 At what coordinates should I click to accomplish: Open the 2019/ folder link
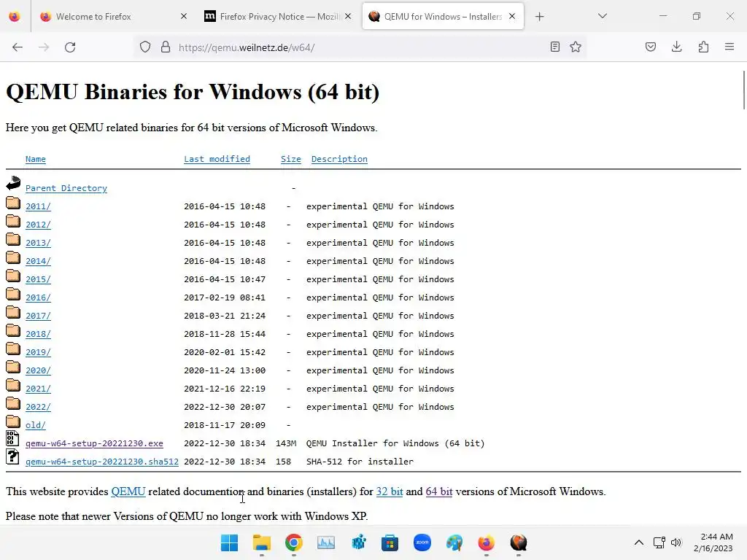pyautogui.click(x=38, y=352)
